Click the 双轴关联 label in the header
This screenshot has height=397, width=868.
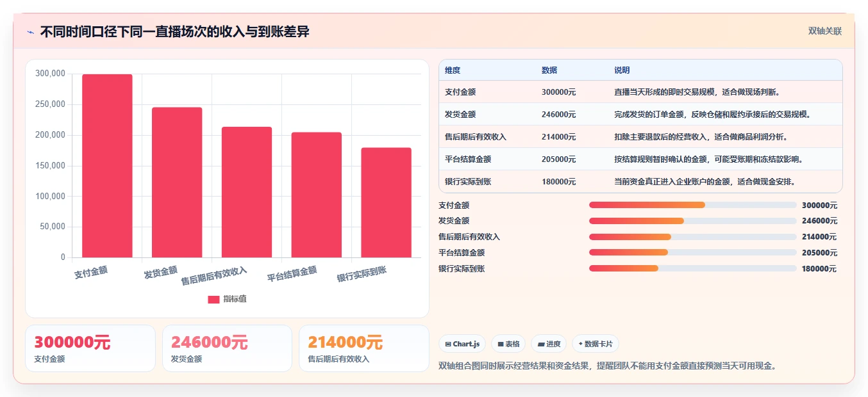[x=825, y=31]
